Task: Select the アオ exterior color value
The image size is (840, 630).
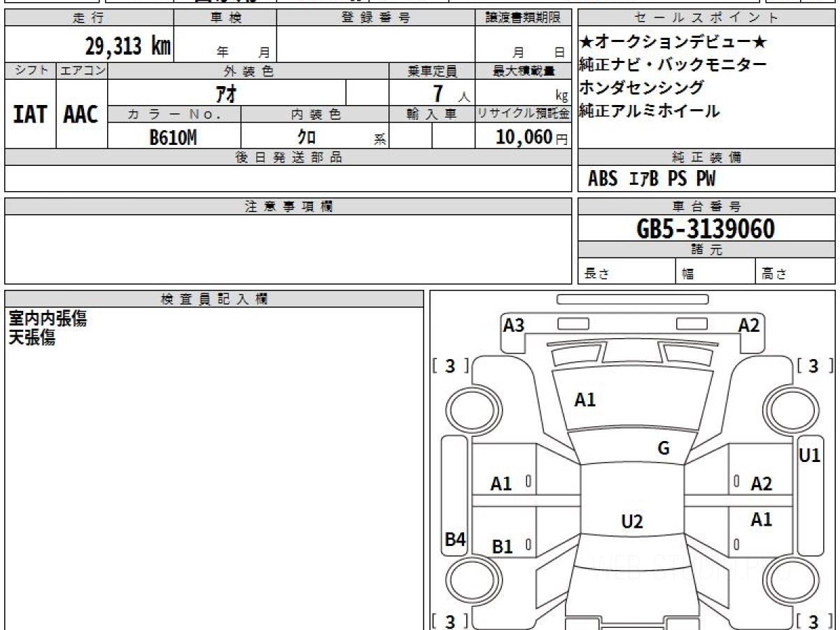Action: tap(225, 93)
